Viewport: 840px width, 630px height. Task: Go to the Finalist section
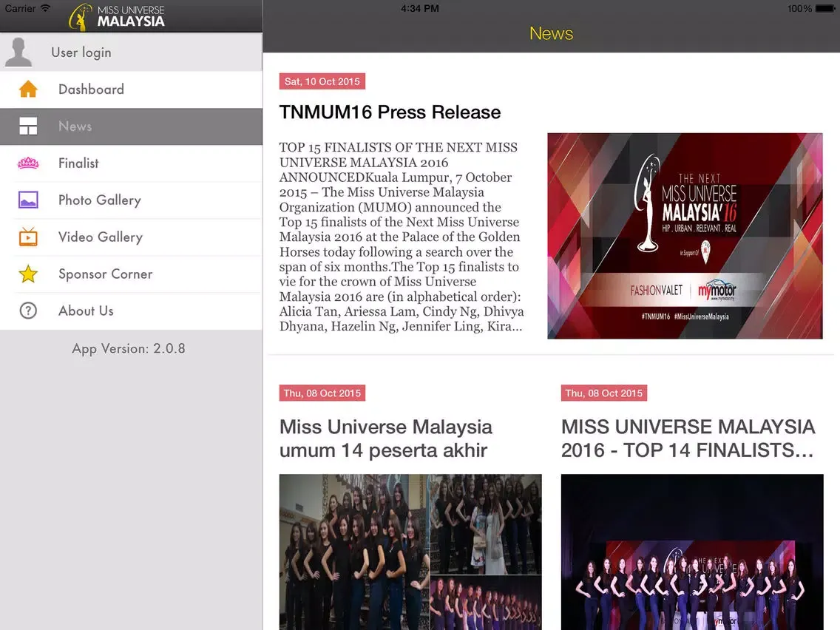[x=132, y=163]
